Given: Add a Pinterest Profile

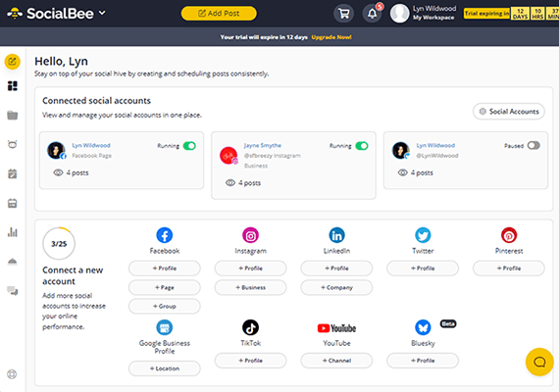Looking at the screenshot, I should coord(509,269).
